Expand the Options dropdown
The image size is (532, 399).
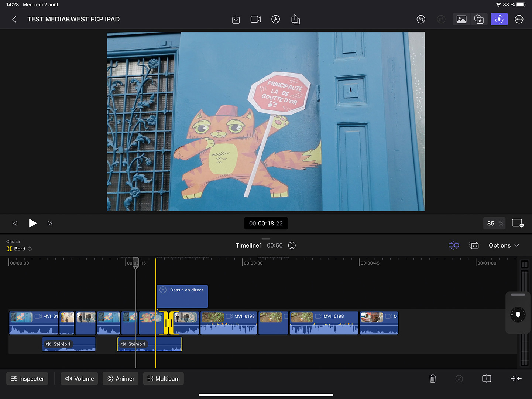pos(504,246)
